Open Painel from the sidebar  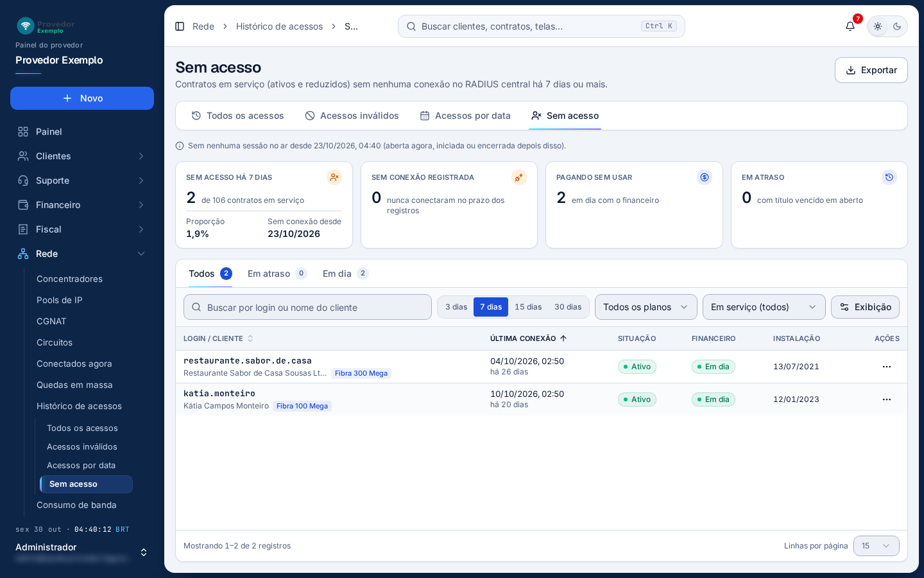(82, 132)
